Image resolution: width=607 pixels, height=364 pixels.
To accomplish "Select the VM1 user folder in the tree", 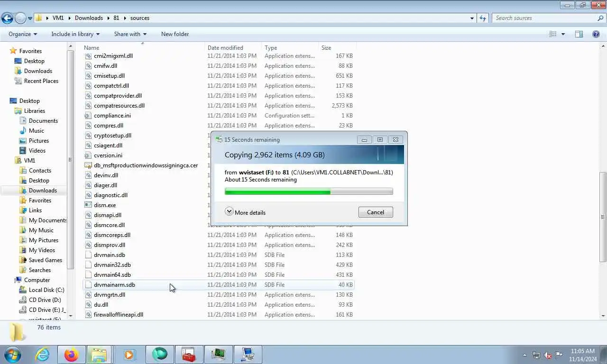I will [x=29, y=161].
